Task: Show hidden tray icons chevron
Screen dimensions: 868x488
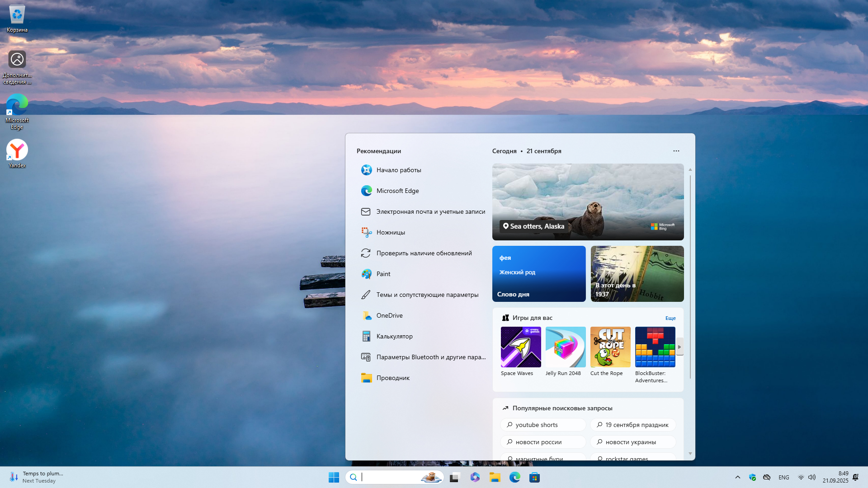Action: coord(737,477)
